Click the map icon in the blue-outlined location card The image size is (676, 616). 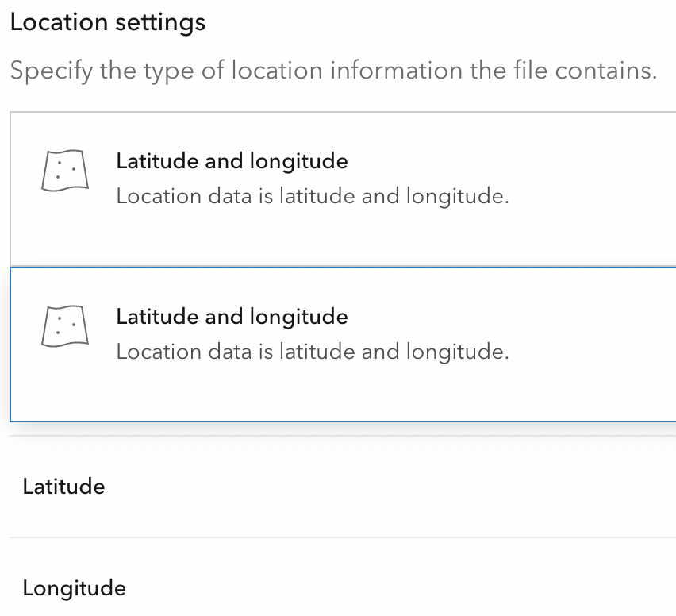(x=64, y=325)
